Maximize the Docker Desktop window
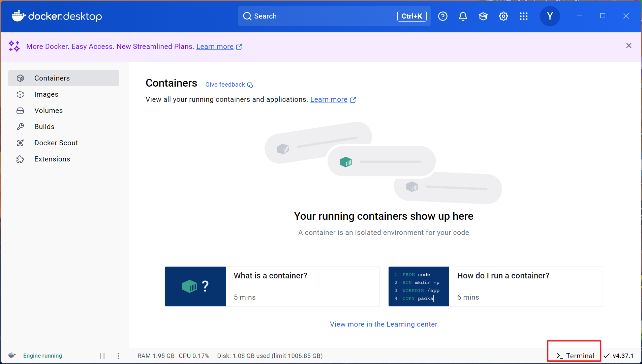 pyautogui.click(x=603, y=16)
